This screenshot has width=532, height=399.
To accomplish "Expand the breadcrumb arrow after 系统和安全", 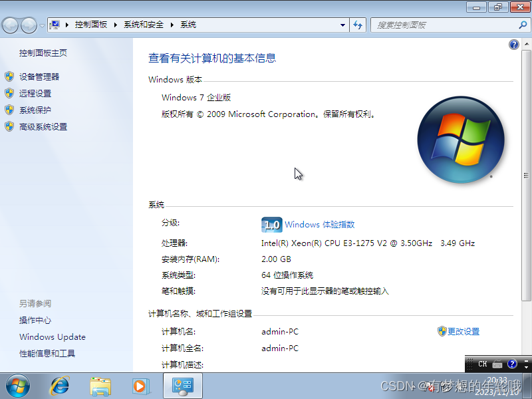I will [172, 25].
